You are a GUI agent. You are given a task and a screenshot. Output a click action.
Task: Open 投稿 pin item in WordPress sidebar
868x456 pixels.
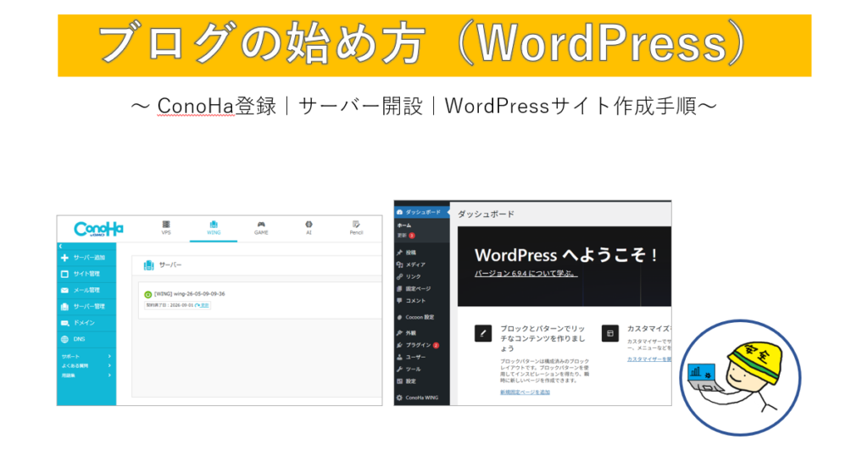pyautogui.click(x=422, y=253)
